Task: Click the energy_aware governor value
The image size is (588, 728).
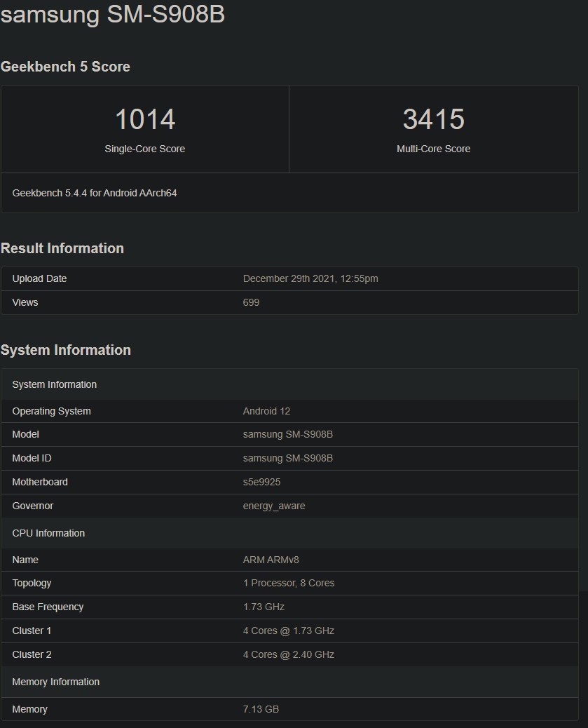Action: click(x=274, y=506)
